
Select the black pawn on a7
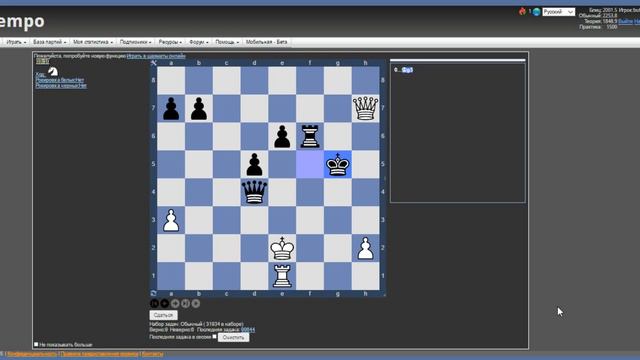[x=171, y=108]
